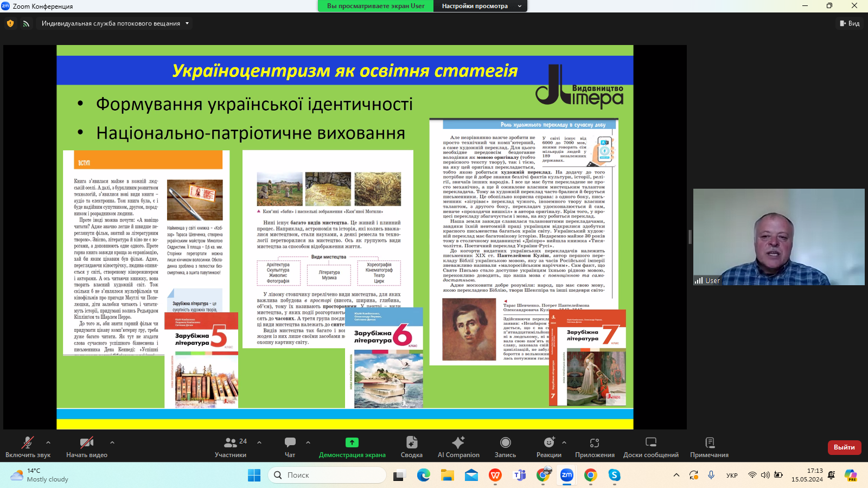Unmute microphone with Включить звук
Image resolution: width=868 pixels, height=488 pixels.
point(28,447)
